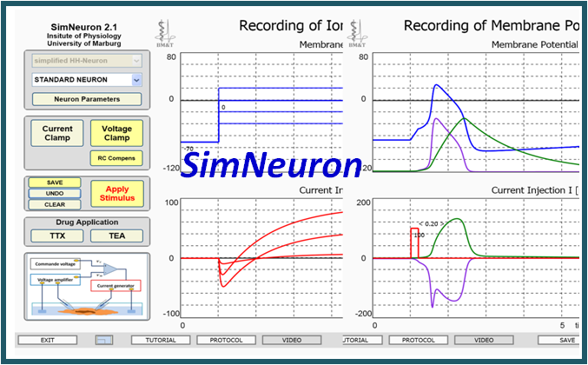Click the BM&T logo in the left recording window
Image resolution: width=588 pixels, height=365 pixels.
tap(165, 34)
